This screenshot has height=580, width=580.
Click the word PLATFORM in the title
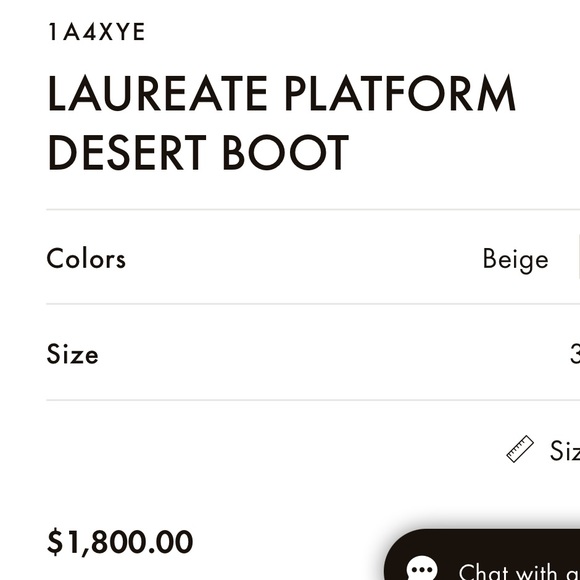(x=400, y=92)
